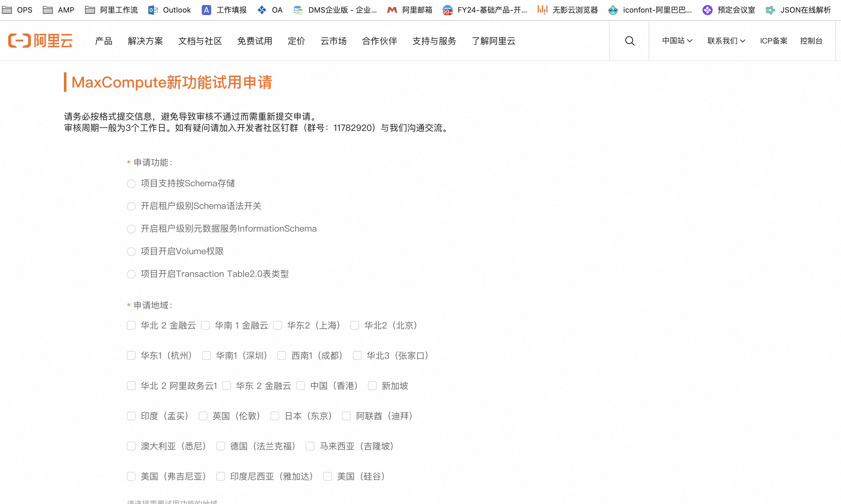841x504 pixels.
Task: Open the 阿里工作流 bookmark folder icon
Action: 90,10
